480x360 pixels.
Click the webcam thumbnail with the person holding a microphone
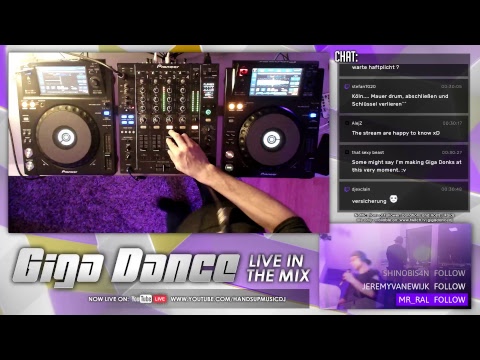click(395, 266)
